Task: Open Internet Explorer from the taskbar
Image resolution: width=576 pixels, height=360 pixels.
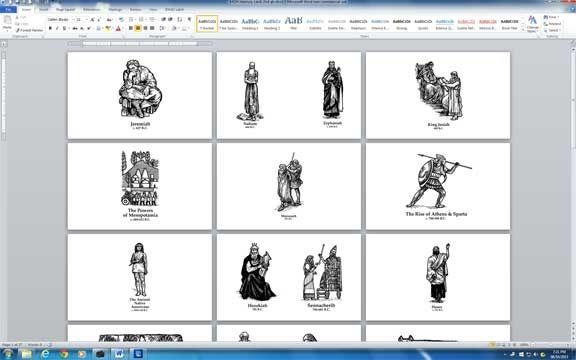Action: click(x=45, y=354)
